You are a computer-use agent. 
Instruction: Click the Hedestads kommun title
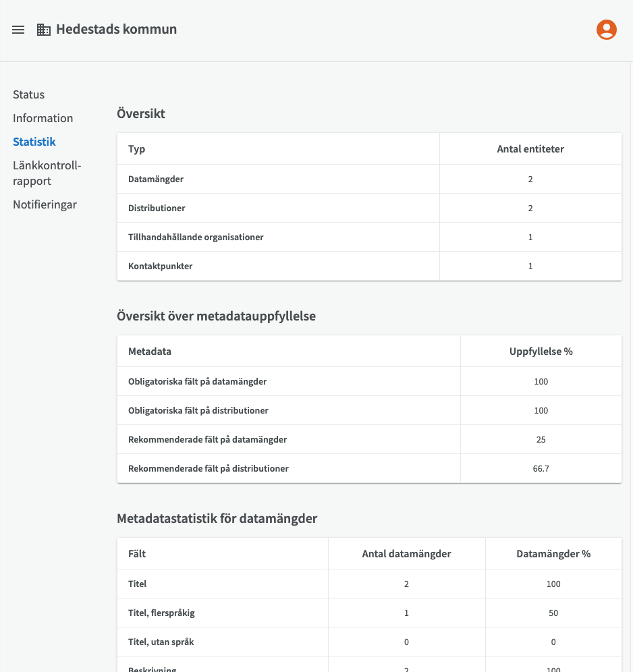pos(117,29)
